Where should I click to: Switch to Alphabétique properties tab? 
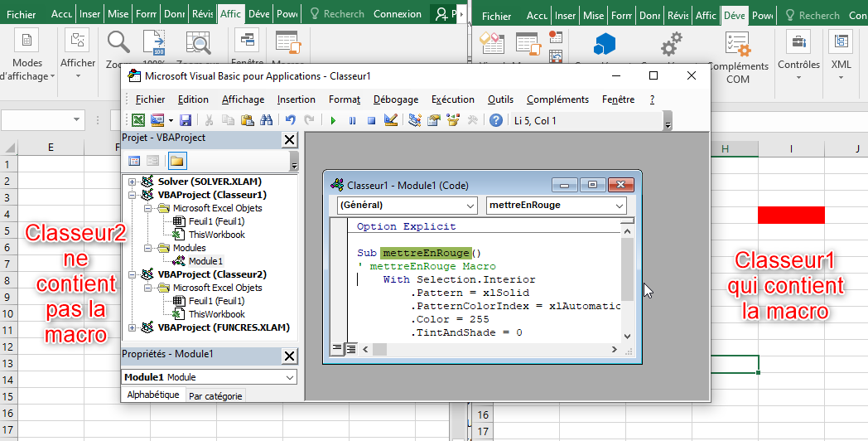(153, 395)
